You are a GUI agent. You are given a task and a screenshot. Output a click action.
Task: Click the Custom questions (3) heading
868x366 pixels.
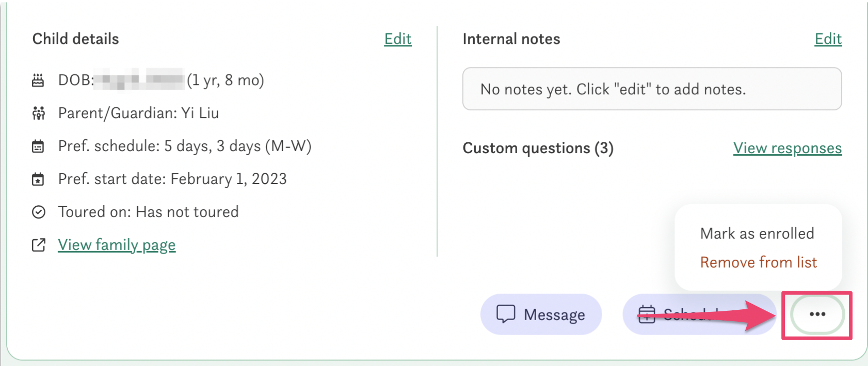538,148
